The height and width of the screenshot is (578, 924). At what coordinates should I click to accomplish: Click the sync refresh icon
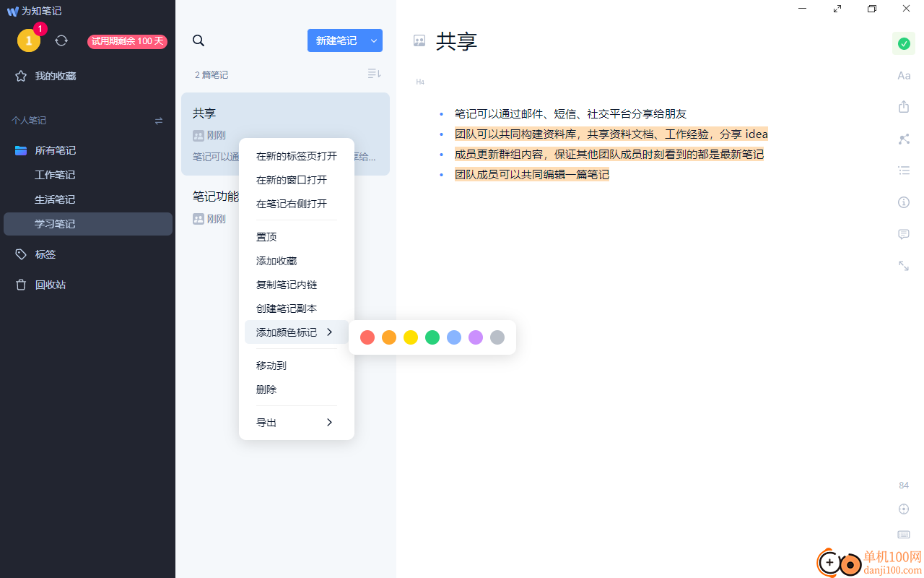[x=61, y=40]
